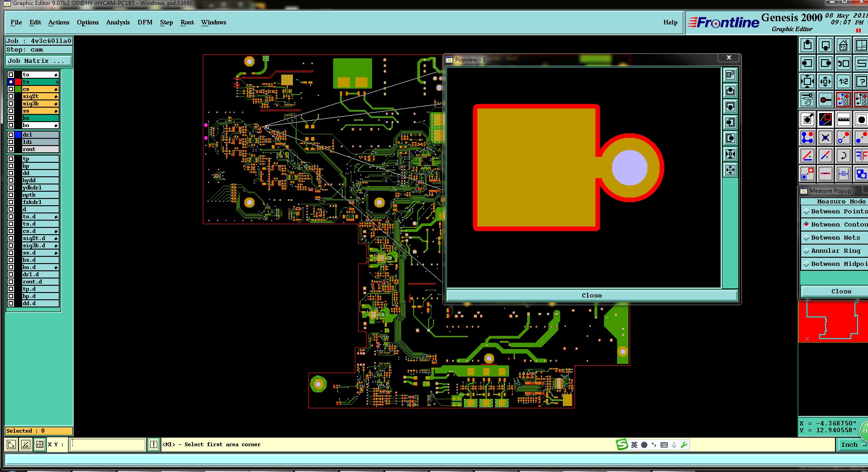Click the pan down icon in main toolbar
Screen dimensions: 868x472
(826, 45)
